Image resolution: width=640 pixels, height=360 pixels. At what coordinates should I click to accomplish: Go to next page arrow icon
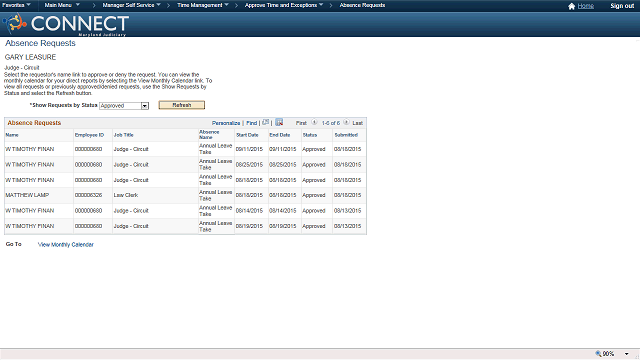(x=346, y=122)
